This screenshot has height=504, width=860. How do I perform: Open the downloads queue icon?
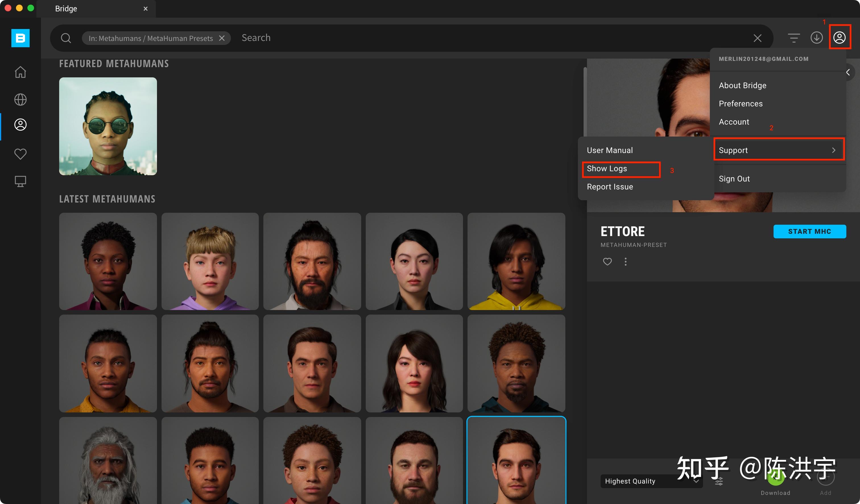click(x=817, y=38)
